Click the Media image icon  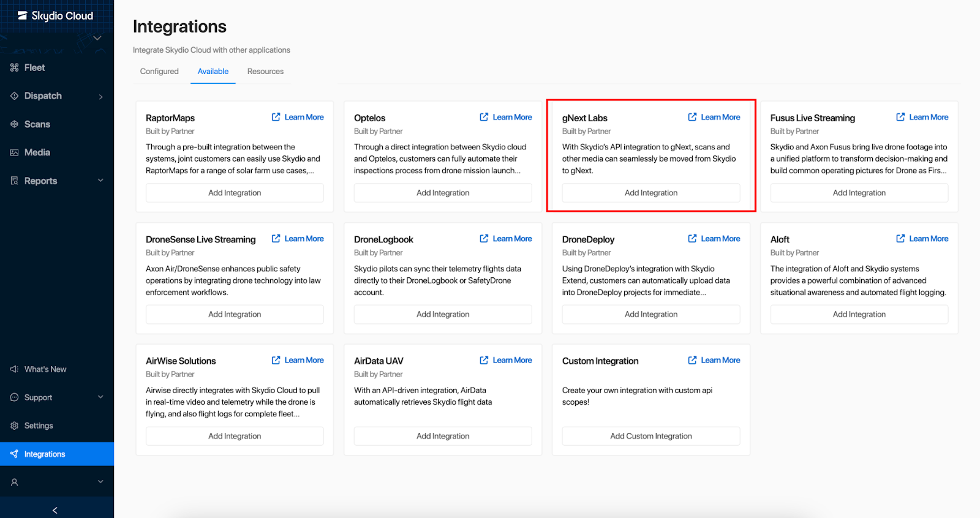coord(14,152)
